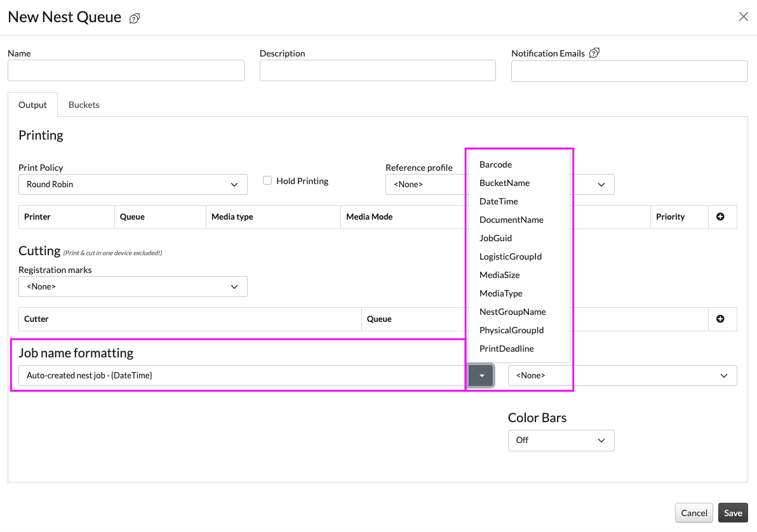Close the New Nest Queue dialog
This screenshot has height=532, width=757.
coord(743,17)
